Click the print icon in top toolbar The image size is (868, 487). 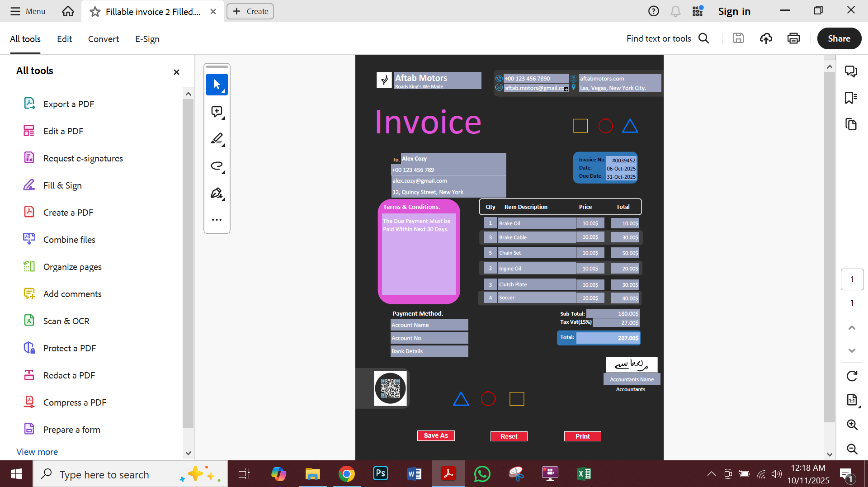[793, 38]
